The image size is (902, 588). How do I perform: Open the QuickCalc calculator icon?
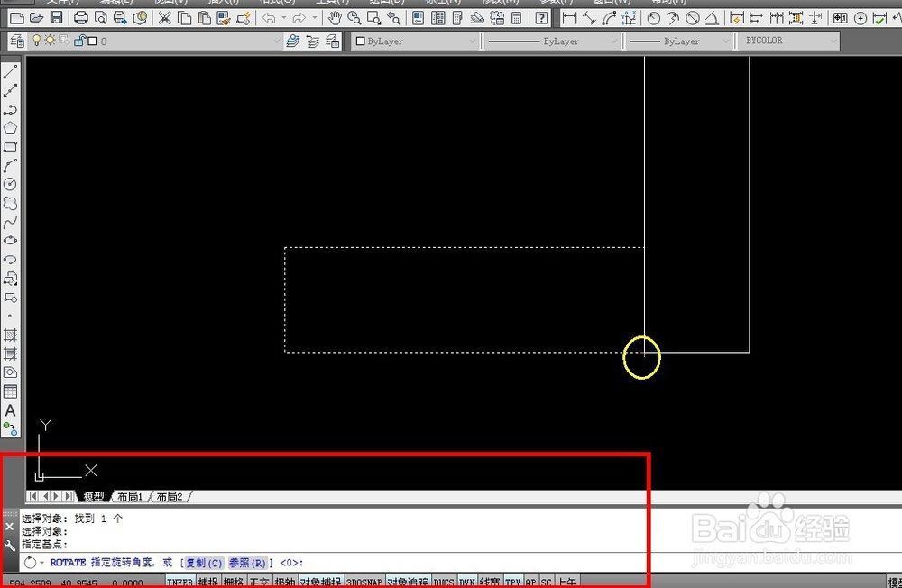point(517,18)
